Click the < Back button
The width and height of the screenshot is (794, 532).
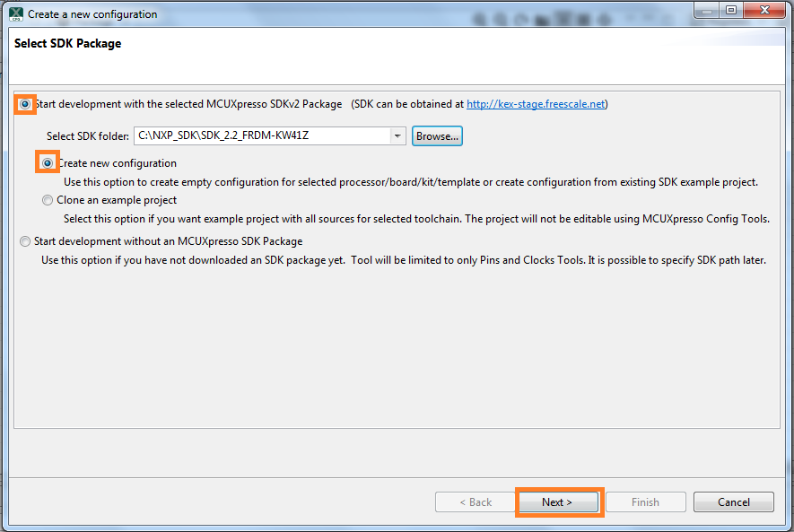coord(476,502)
